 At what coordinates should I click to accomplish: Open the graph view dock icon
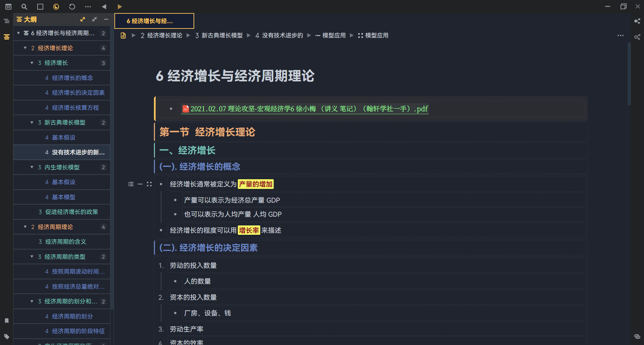click(637, 21)
